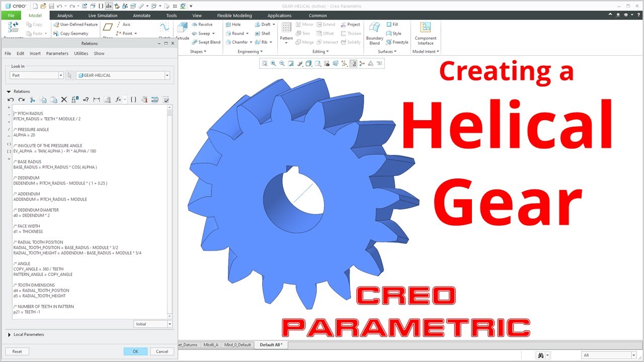
Task: Click the Boundary Blend tool
Action: point(375,33)
